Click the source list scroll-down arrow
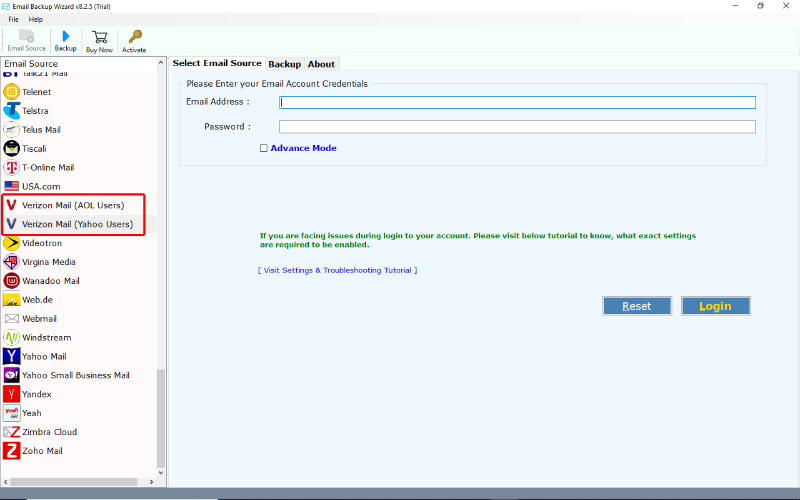 coord(161,472)
